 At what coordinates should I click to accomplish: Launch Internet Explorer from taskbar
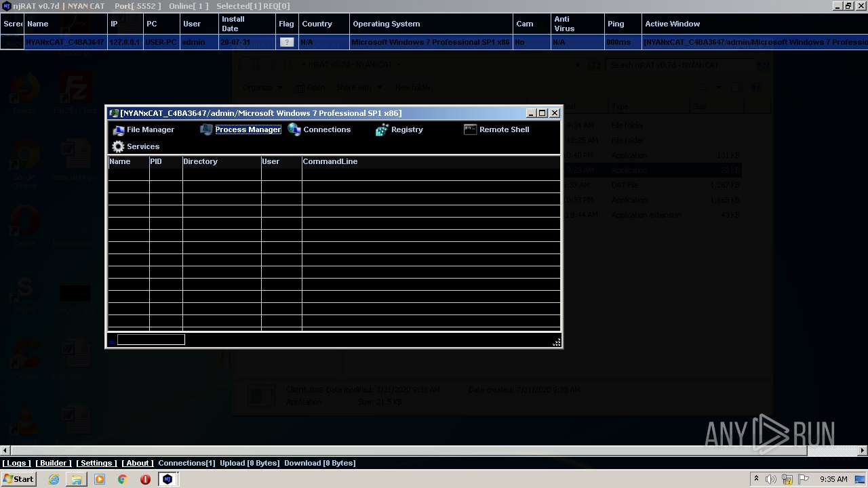[54, 479]
